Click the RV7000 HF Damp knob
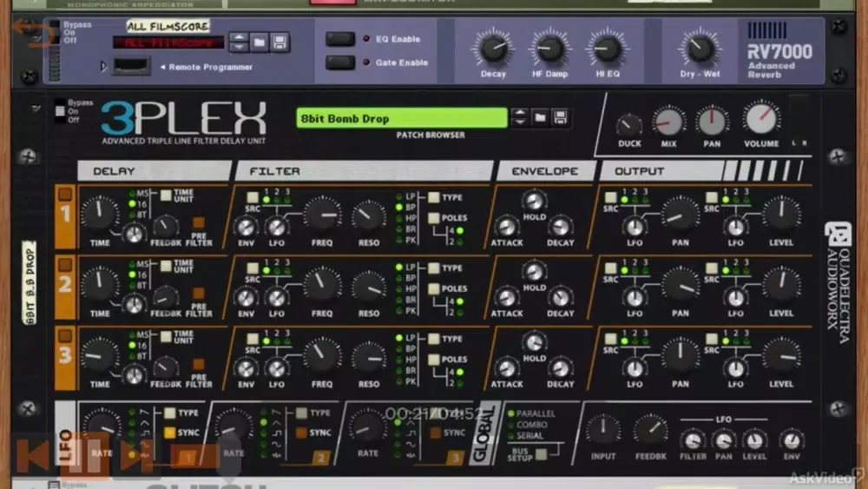 point(549,48)
